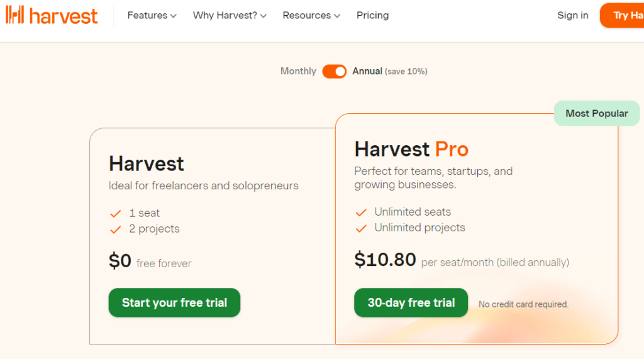This screenshot has width=644, height=359.
Task: Open the Pricing page link
Action: click(372, 15)
